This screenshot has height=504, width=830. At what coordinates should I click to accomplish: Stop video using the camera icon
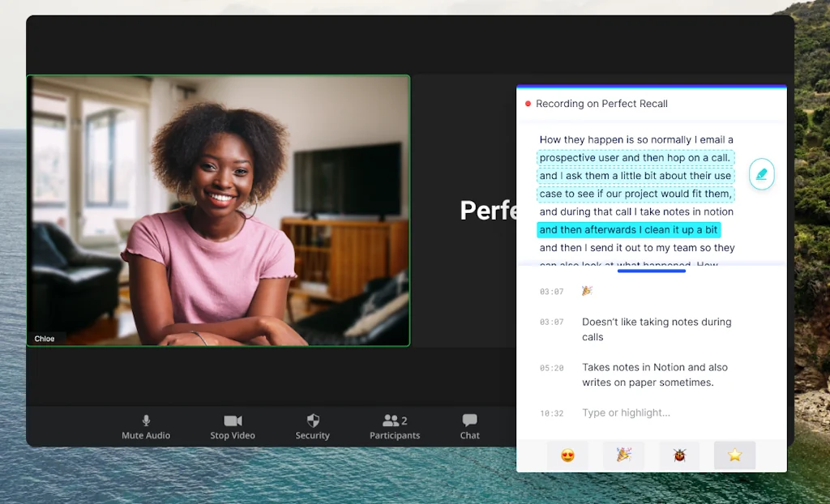click(233, 426)
